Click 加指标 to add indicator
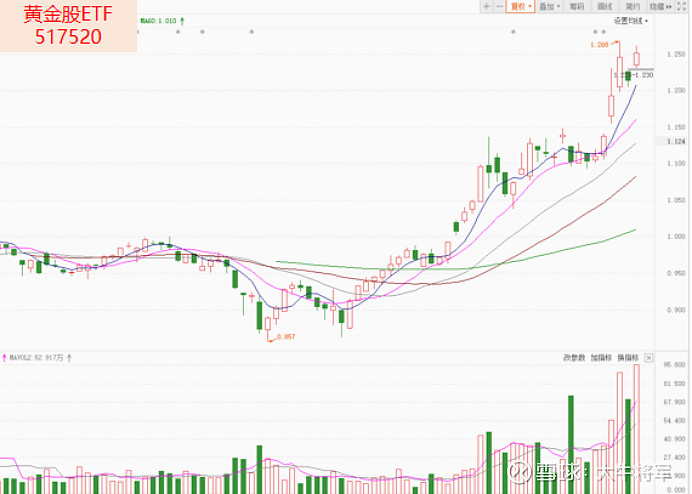The width and height of the screenshot is (692, 494). coord(601,358)
